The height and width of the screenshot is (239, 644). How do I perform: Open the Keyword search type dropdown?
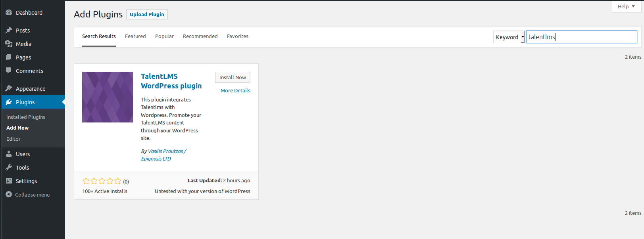click(x=509, y=37)
